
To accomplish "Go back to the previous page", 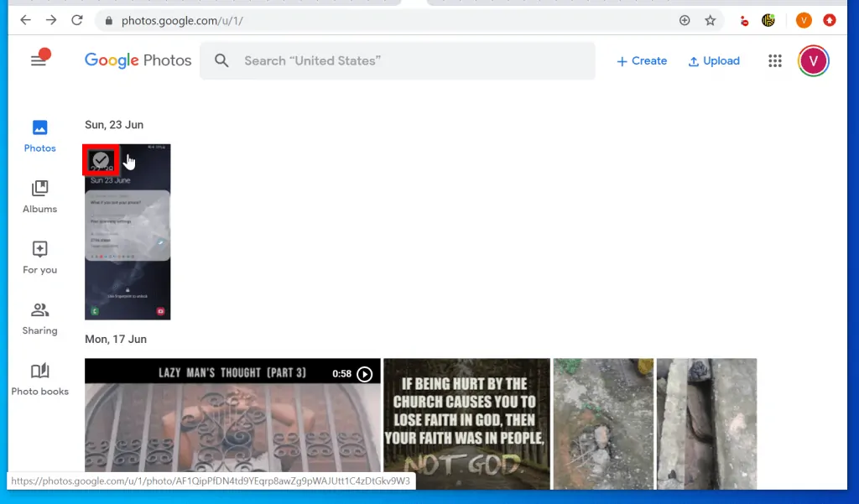I will coord(26,20).
